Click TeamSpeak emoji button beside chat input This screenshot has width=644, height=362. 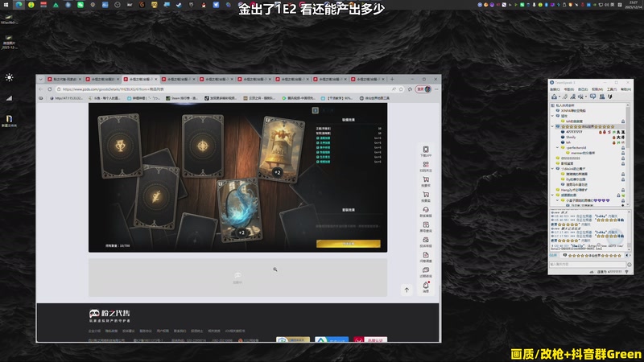pos(630,265)
